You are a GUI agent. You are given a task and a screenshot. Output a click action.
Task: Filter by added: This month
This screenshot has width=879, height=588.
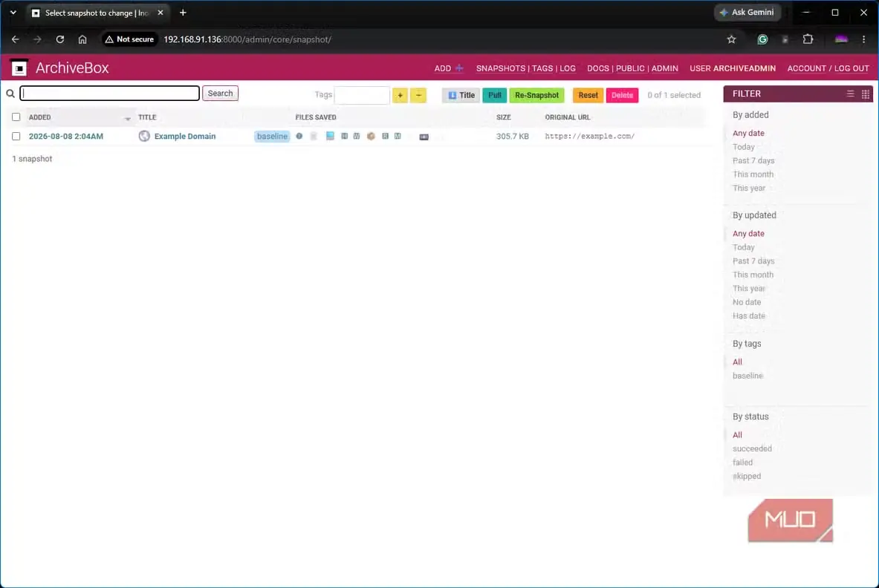(x=753, y=174)
